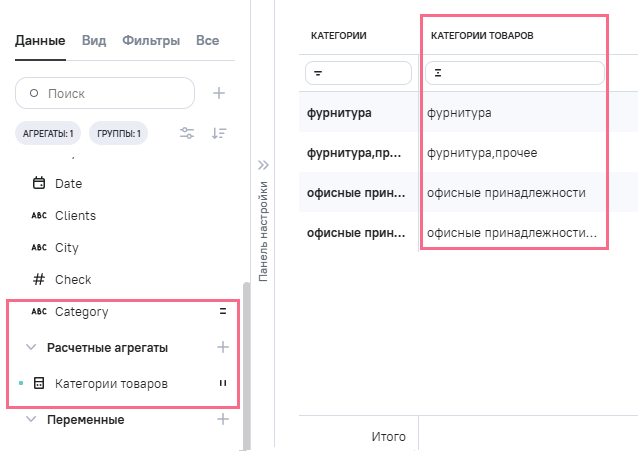Toggle the АГРЕГАТЫ: 1 filter chip
The image size is (638, 451).
(48, 133)
